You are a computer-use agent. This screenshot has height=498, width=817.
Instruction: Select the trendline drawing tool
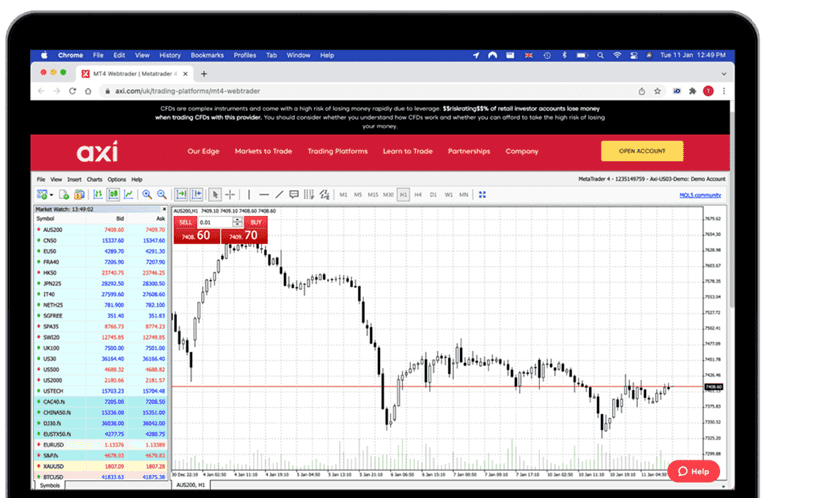279,194
